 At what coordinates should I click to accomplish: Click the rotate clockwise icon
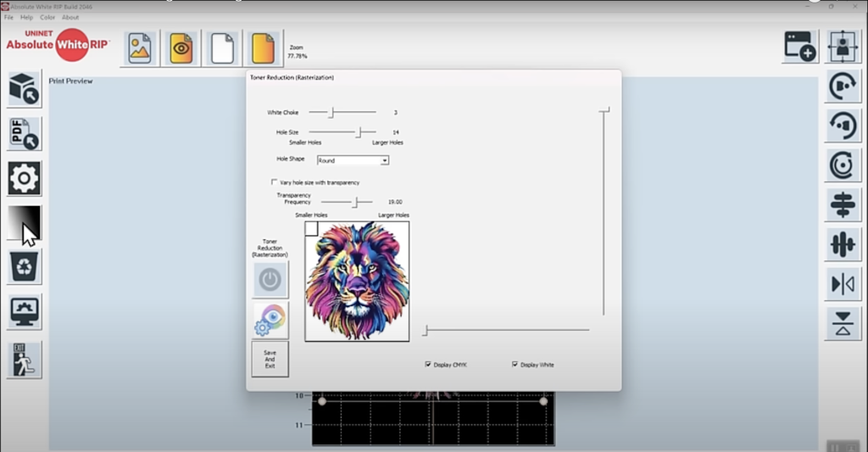[842, 86]
